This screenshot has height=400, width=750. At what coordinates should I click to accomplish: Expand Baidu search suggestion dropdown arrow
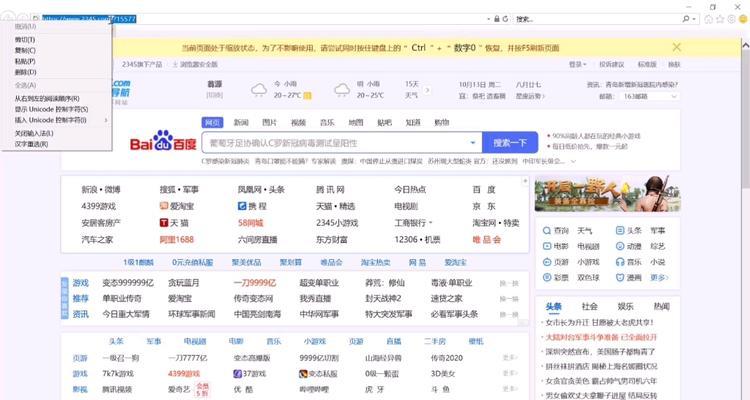coord(473,143)
